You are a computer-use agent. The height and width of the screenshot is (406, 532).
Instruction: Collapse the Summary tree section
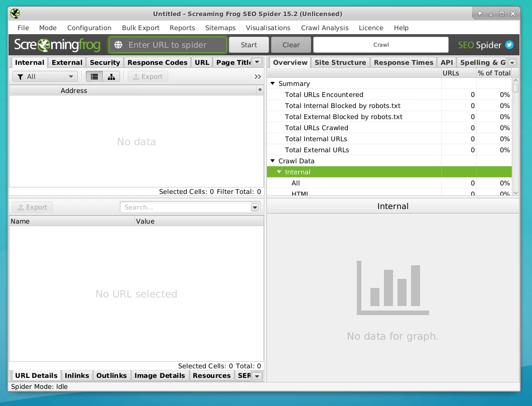(273, 84)
